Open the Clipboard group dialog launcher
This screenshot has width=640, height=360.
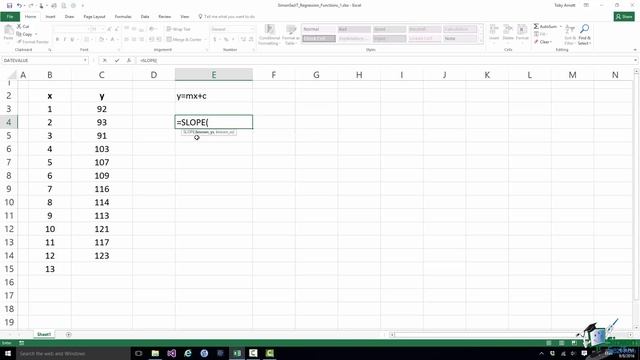click(x=50, y=50)
